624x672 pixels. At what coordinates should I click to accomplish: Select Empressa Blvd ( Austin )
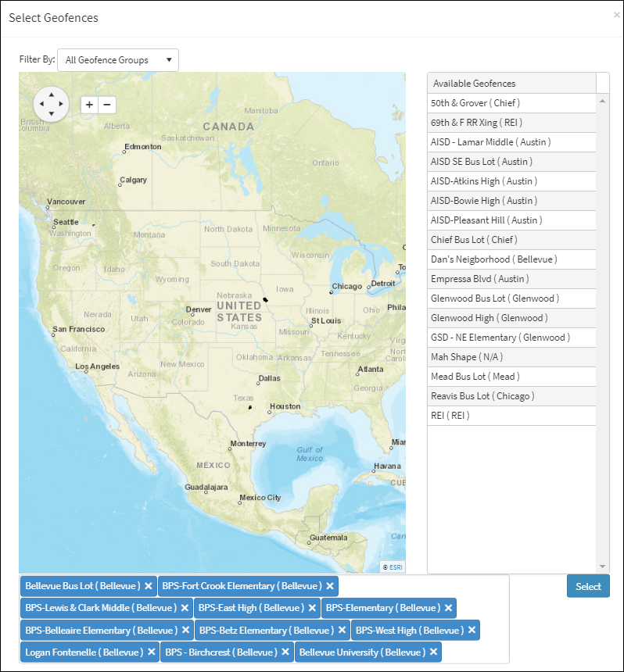tap(511, 279)
